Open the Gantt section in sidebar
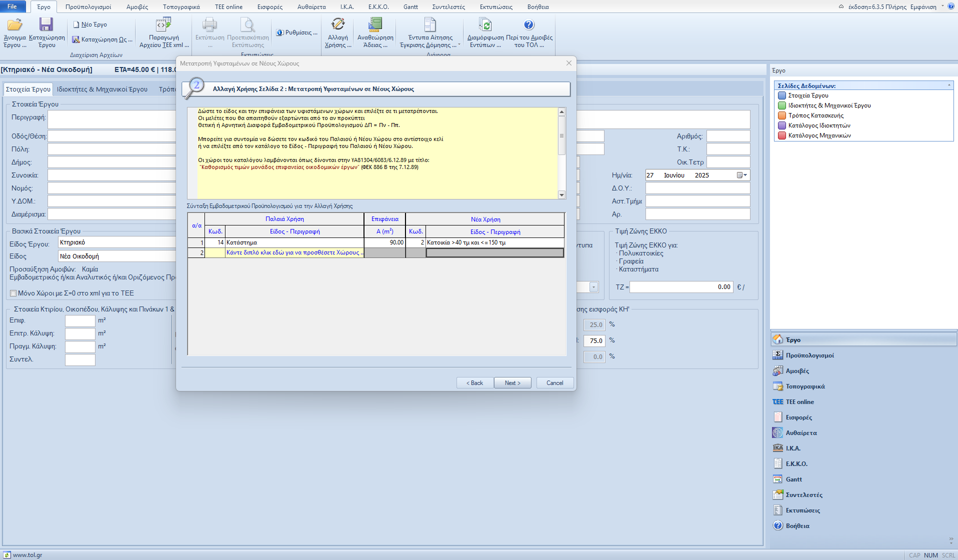The width and height of the screenshot is (958, 560). pyautogui.click(x=793, y=479)
